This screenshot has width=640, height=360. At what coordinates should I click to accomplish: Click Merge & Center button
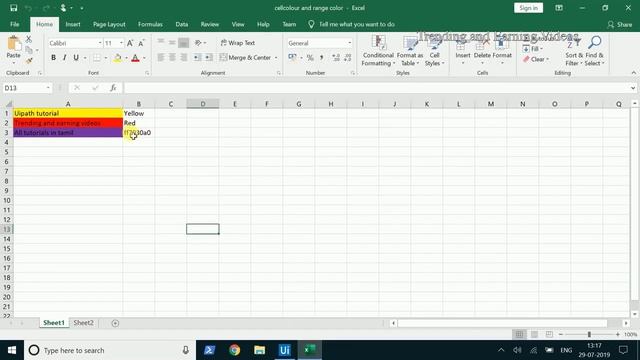click(x=245, y=58)
